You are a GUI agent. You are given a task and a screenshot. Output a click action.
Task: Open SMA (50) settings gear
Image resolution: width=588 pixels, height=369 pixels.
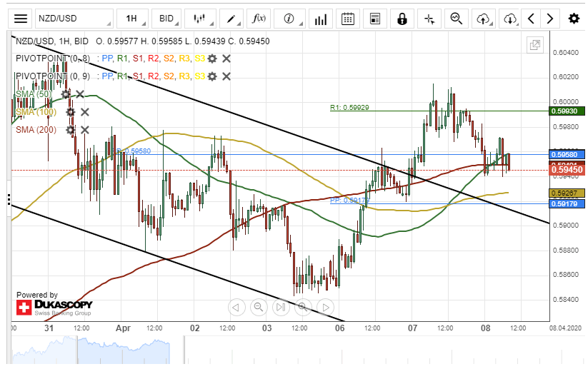(x=66, y=94)
